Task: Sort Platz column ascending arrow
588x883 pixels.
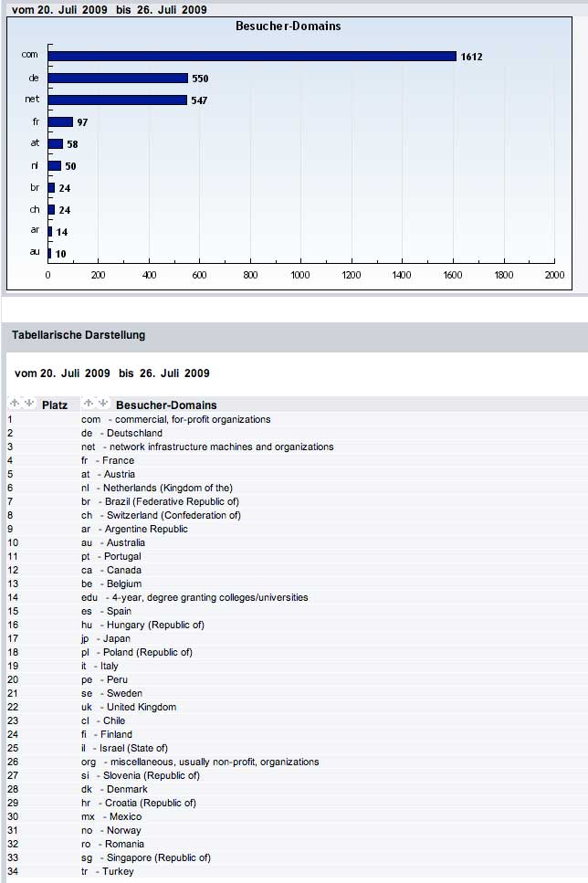Action: click(15, 404)
